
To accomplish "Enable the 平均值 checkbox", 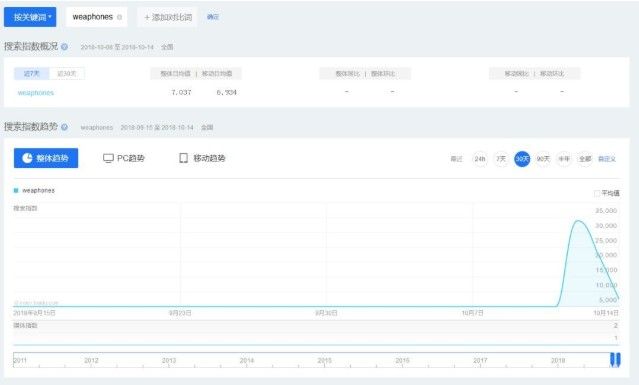I will [597, 193].
